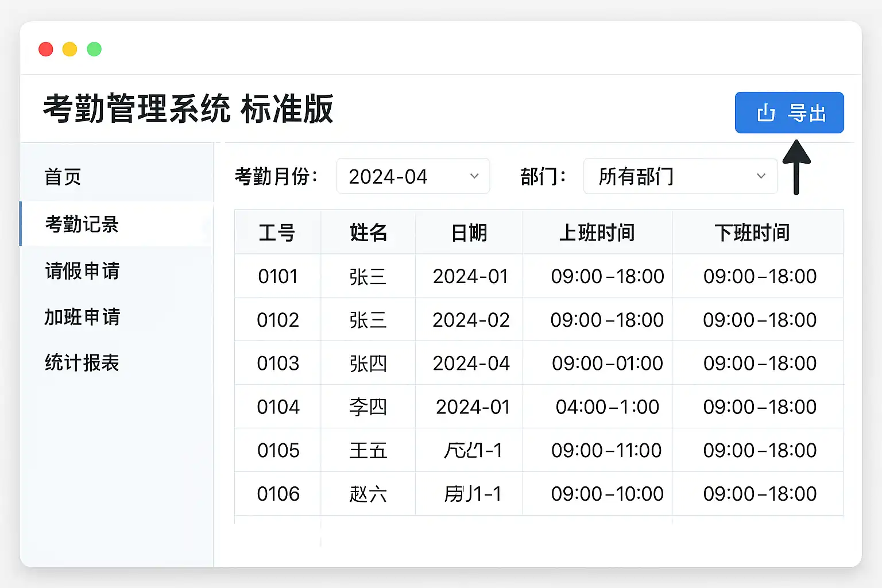Open 统计报表 in the sidebar
Viewport: 882px width, 588px height.
[82, 363]
